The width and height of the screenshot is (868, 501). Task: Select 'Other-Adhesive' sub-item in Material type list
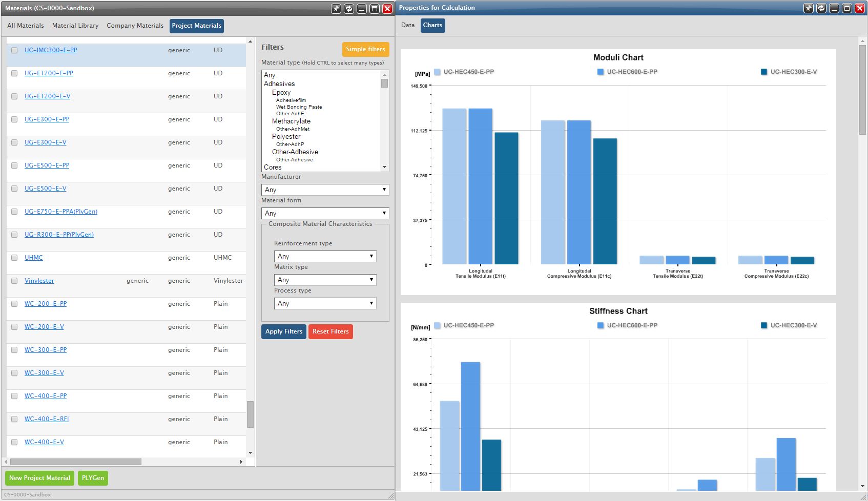coord(294,160)
